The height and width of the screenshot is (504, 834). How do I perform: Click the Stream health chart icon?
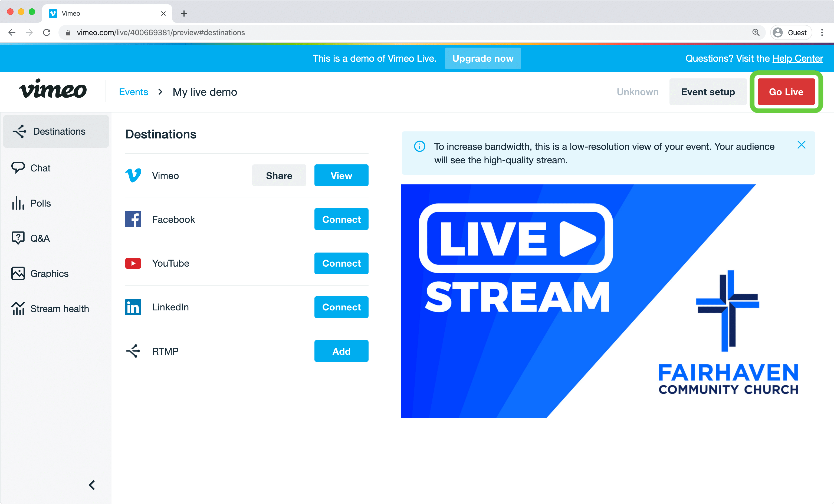(18, 309)
